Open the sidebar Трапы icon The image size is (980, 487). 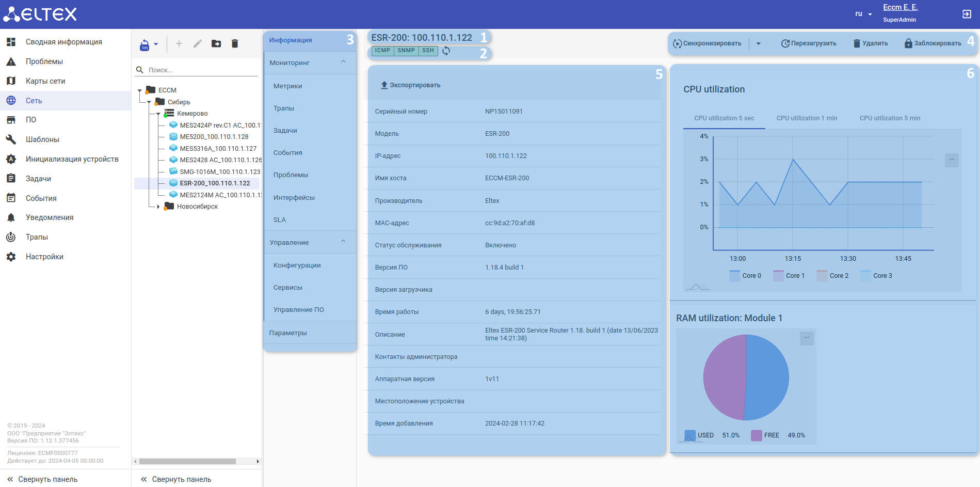(11, 237)
